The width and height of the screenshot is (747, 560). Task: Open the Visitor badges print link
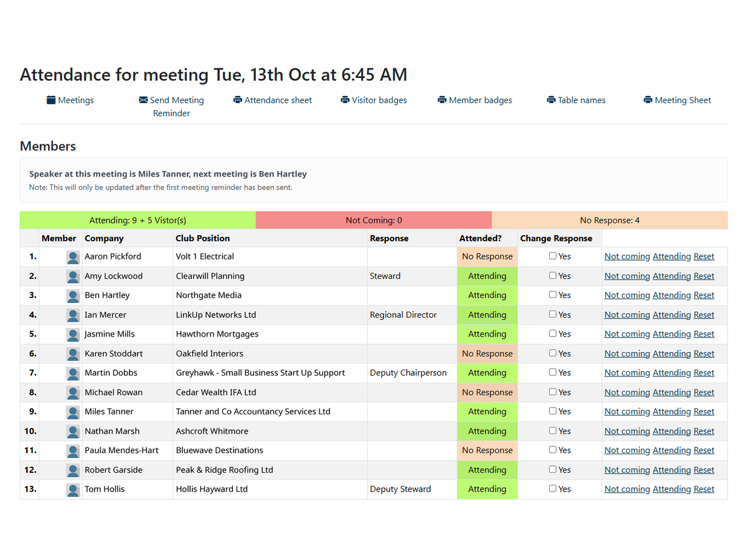click(374, 100)
